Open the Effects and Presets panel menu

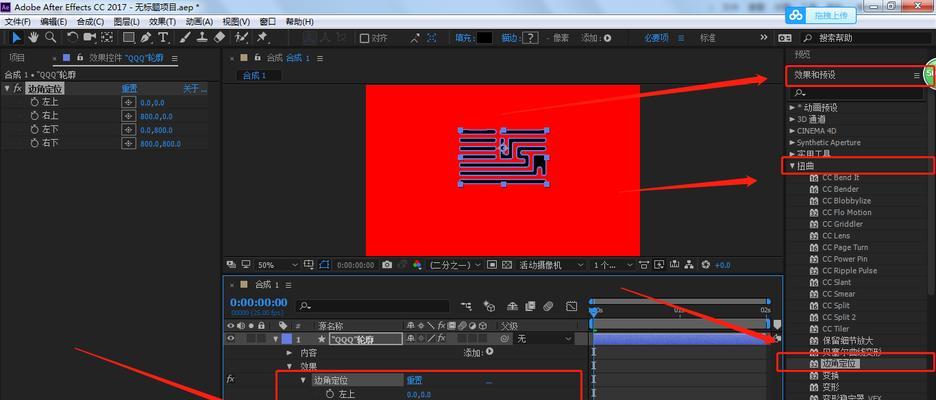[916, 76]
